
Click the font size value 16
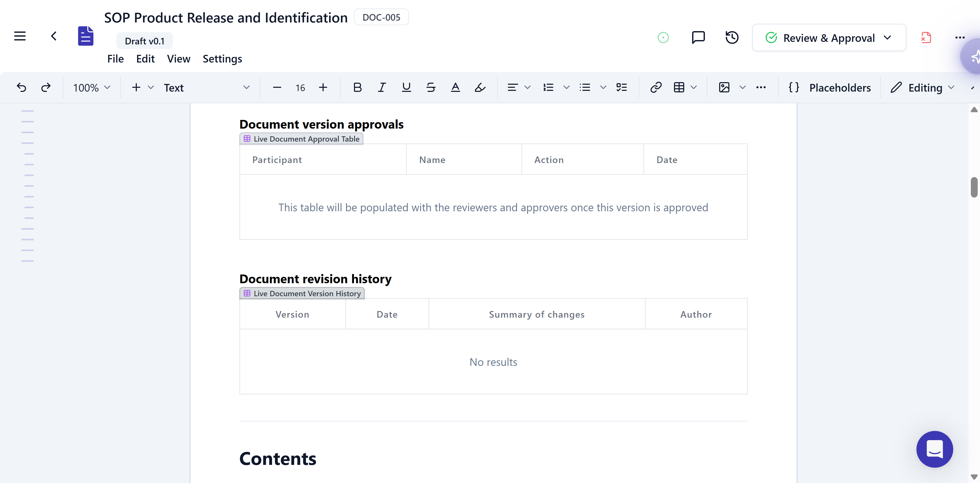pos(300,88)
